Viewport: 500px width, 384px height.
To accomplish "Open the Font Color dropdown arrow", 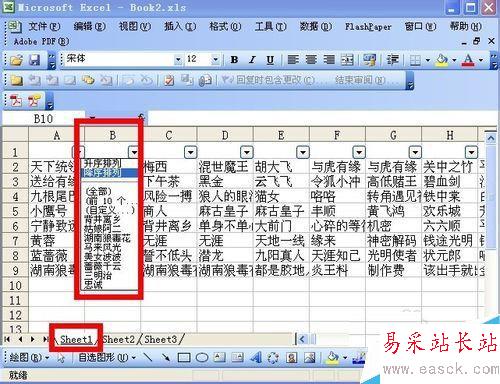I will click(481, 60).
